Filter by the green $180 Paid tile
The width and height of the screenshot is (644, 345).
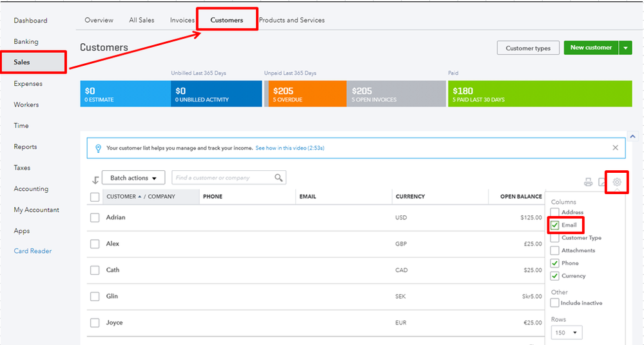[x=540, y=94]
